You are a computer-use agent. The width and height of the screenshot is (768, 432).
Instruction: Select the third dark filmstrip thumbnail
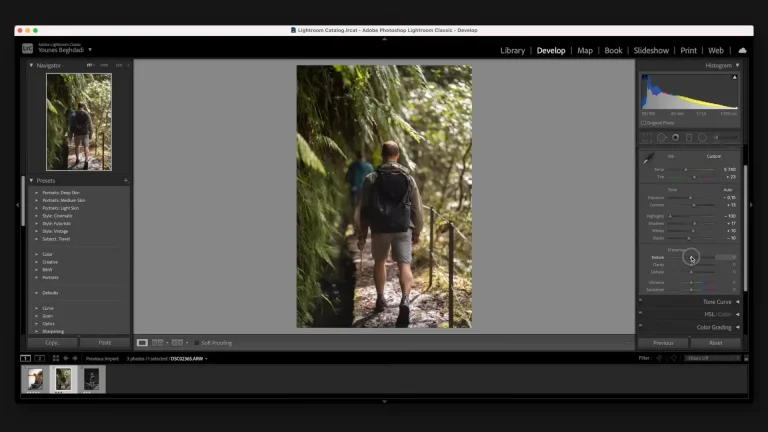click(x=91, y=379)
